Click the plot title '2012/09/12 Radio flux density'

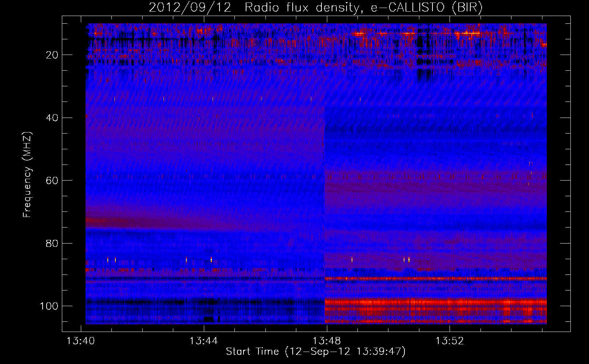tap(316, 7)
